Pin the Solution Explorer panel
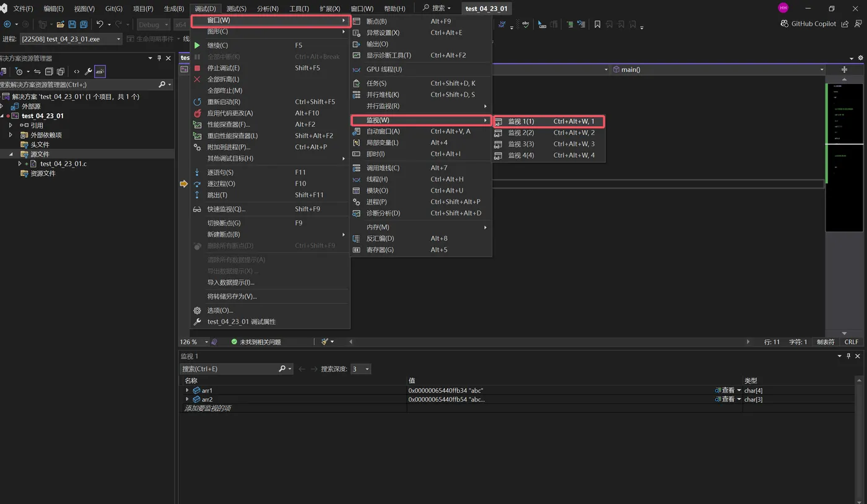 point(159,58)
